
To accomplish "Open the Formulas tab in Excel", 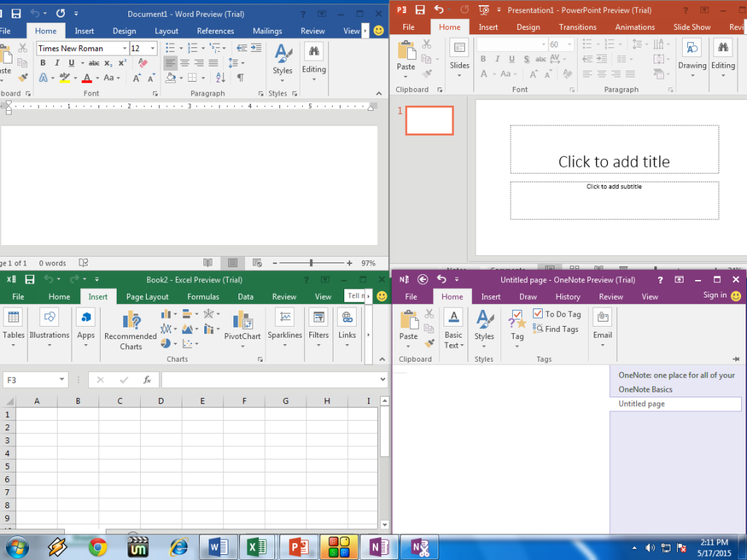I will coord(203,297).
